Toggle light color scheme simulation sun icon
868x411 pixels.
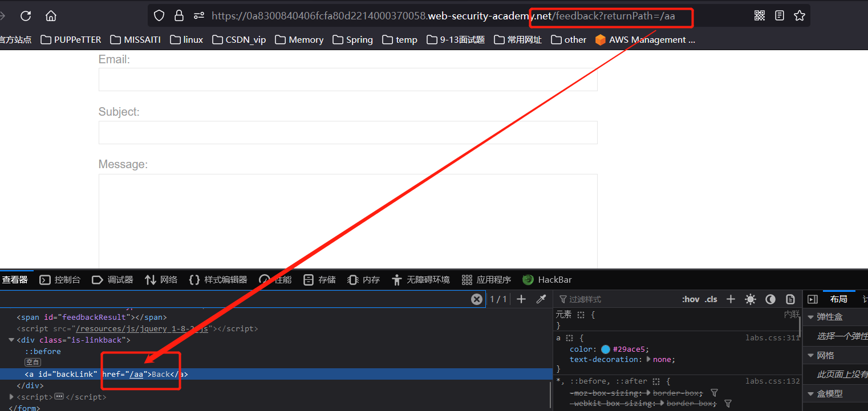[751, 299]
